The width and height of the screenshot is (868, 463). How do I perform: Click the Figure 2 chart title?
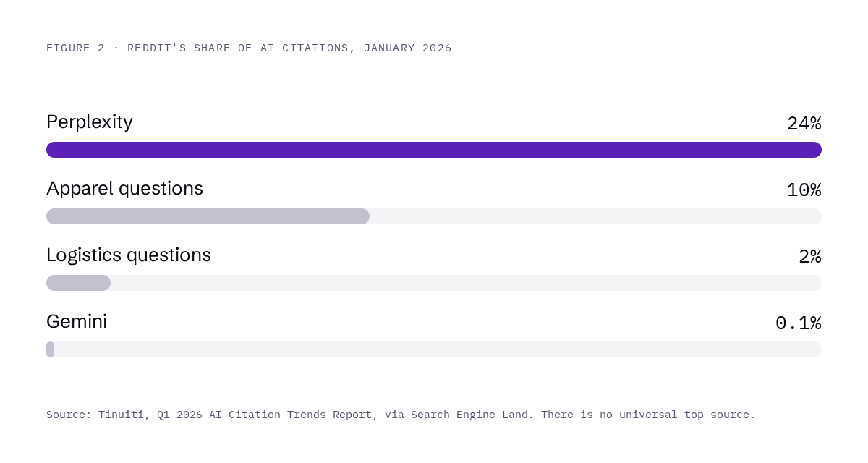click(249, 48)
